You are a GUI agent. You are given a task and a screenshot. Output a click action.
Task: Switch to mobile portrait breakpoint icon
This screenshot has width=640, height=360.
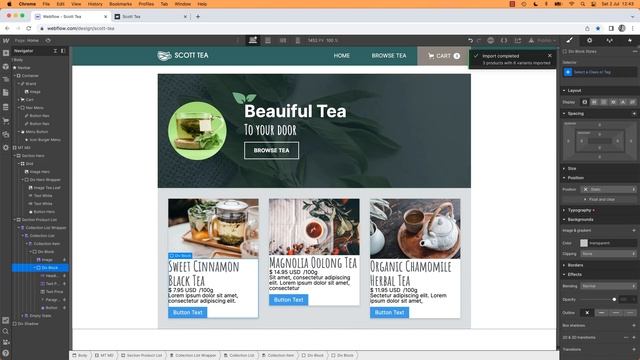pos(298,40)
